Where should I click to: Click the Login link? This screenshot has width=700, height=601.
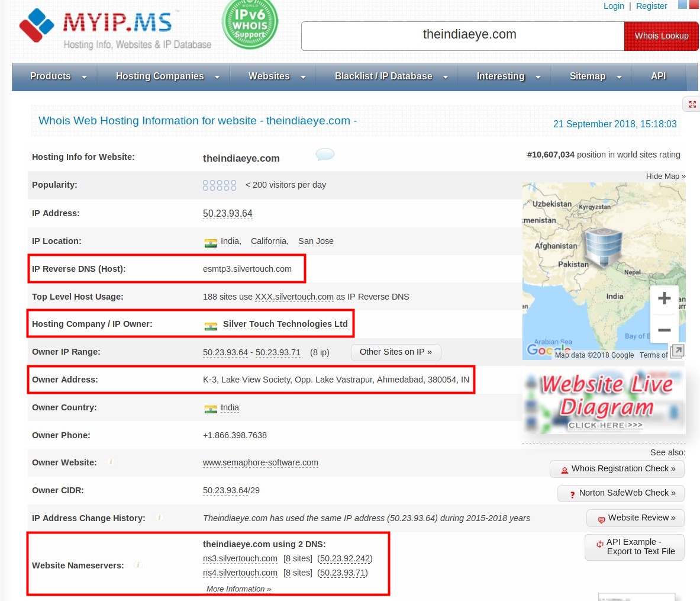[x=614, y=6]
